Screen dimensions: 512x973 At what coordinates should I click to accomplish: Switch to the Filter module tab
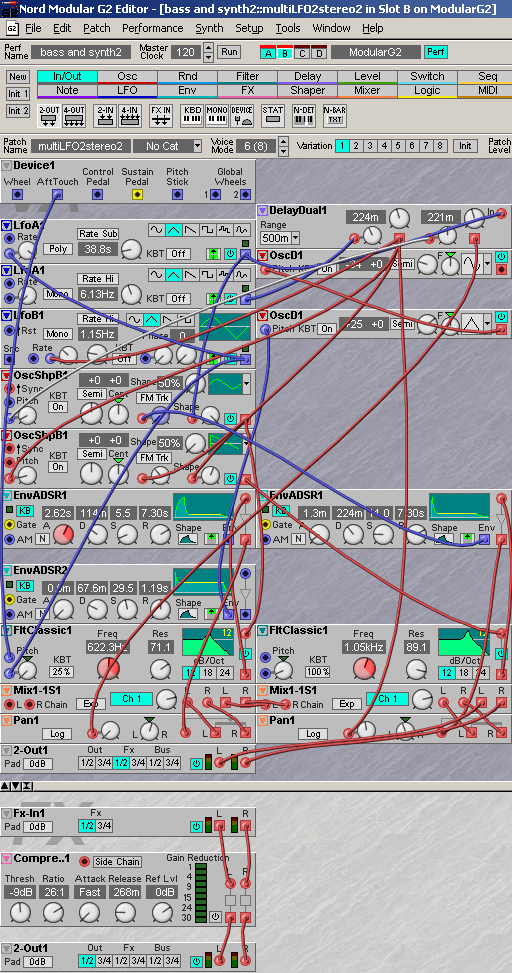point(248,77)
